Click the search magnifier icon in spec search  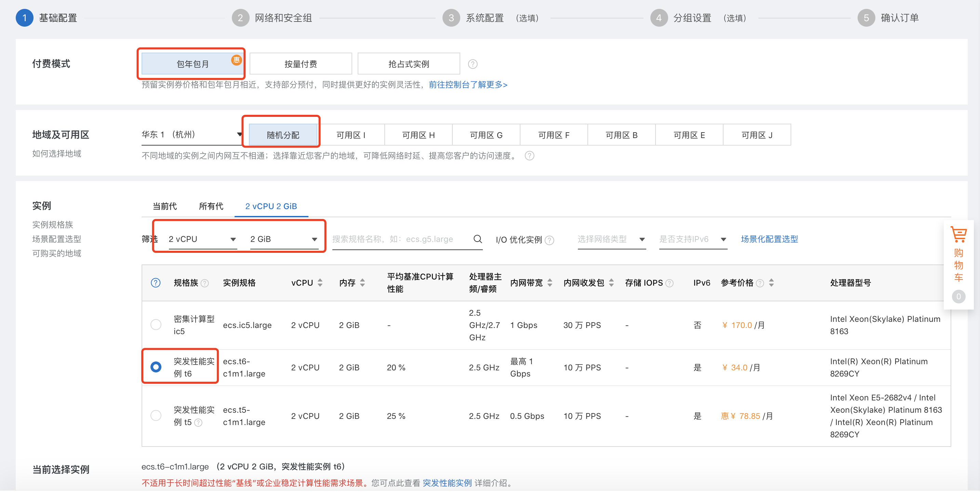[477, 239]
